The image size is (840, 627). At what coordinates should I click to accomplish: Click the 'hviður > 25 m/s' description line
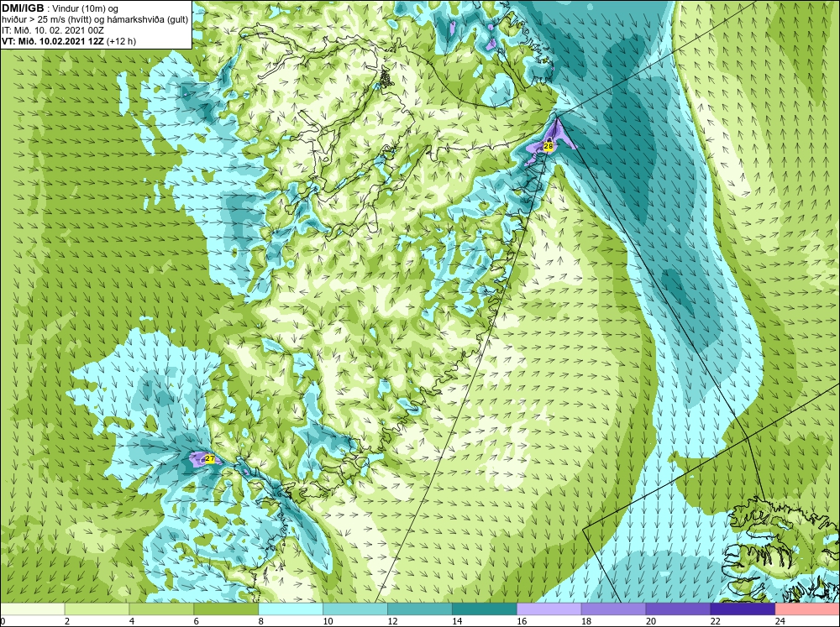pos(95,20)
